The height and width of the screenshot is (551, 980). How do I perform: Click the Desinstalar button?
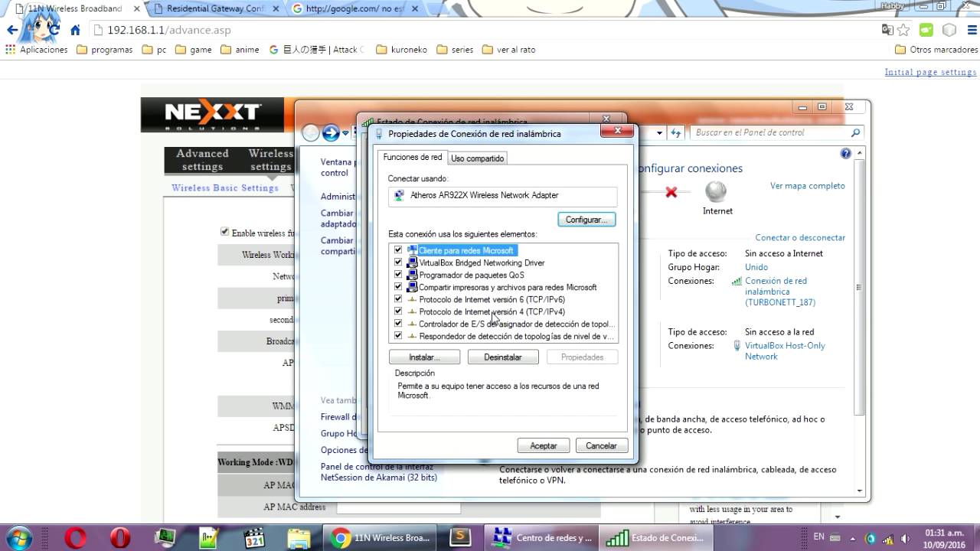[503, 357]
